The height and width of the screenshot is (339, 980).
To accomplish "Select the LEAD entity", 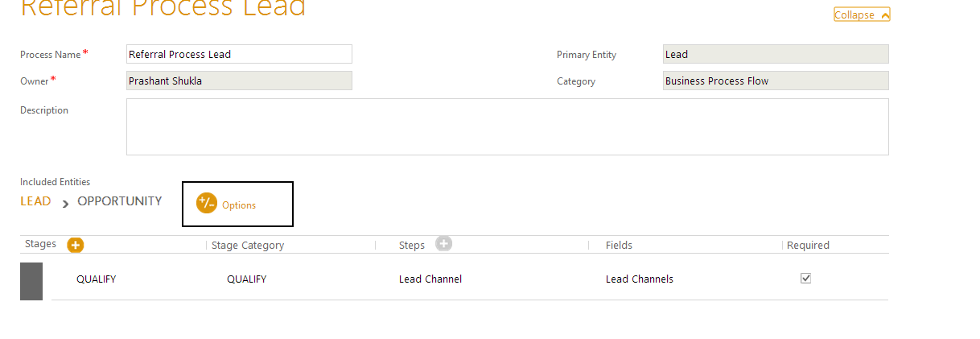I will (35, 201).
